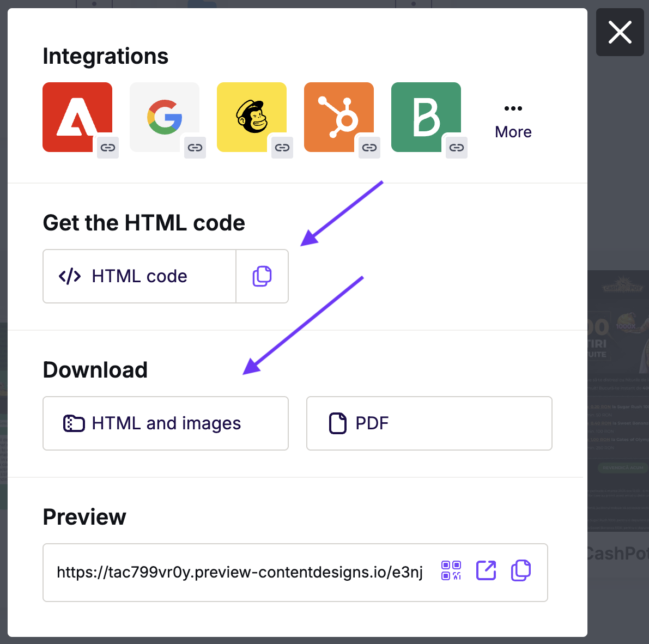The width and height of the screenshot is (649, 644).
Task: Click the CashPot email thumbnail behind dialog
Action: tap(618, 400)
